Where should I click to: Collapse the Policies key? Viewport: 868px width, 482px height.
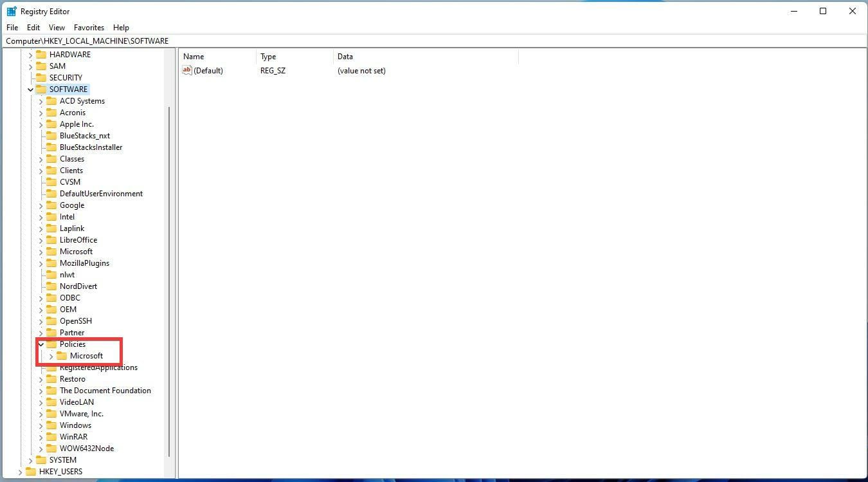[x=41, y=344]
